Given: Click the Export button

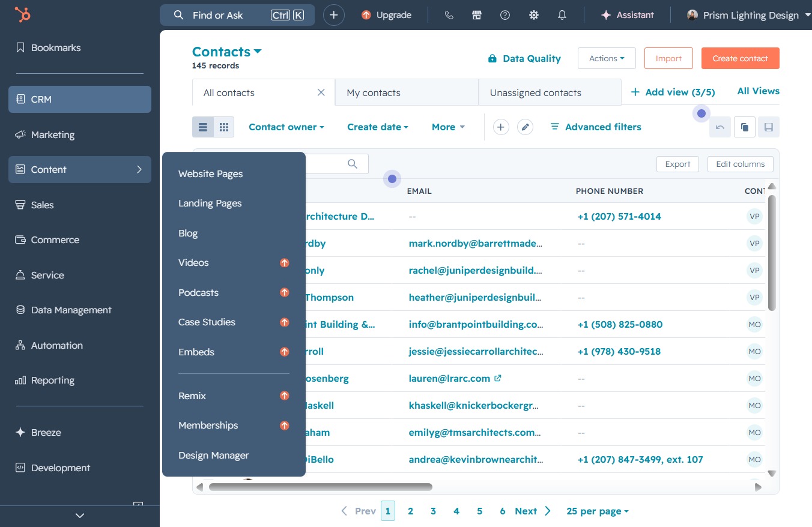Looking at the screenshot, I should (678, 164).
